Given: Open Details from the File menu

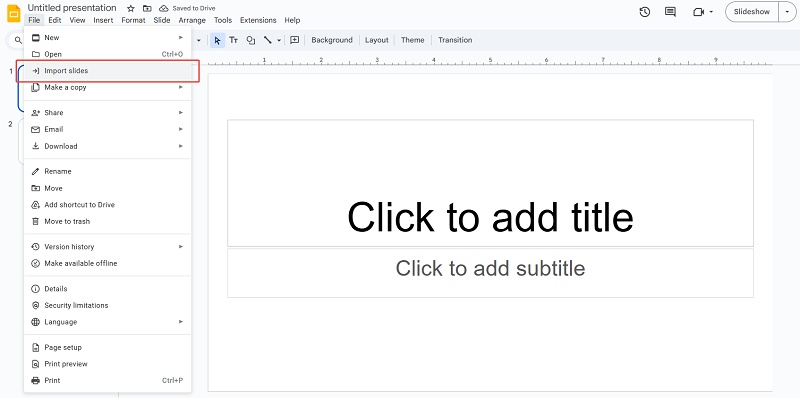Looking at the screenshot, I should (107, 289).
